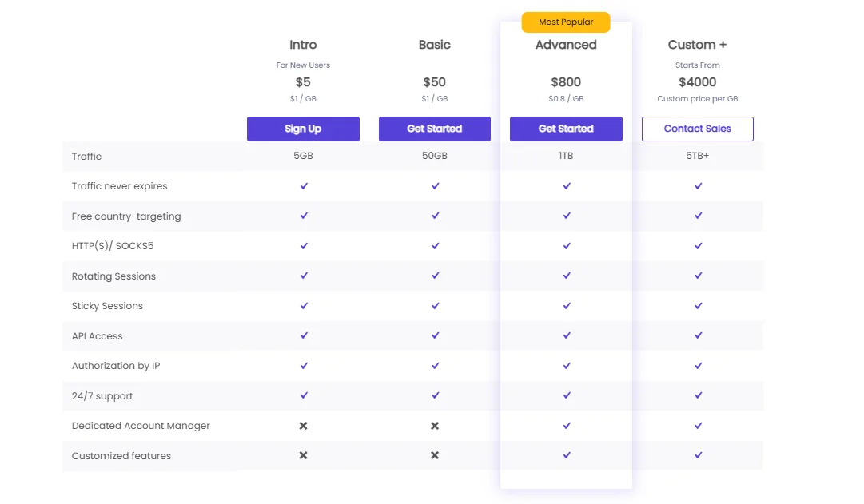Viewport: 864px width, 504px height.
Task: Click the Sign Up button
Action: 303,129
